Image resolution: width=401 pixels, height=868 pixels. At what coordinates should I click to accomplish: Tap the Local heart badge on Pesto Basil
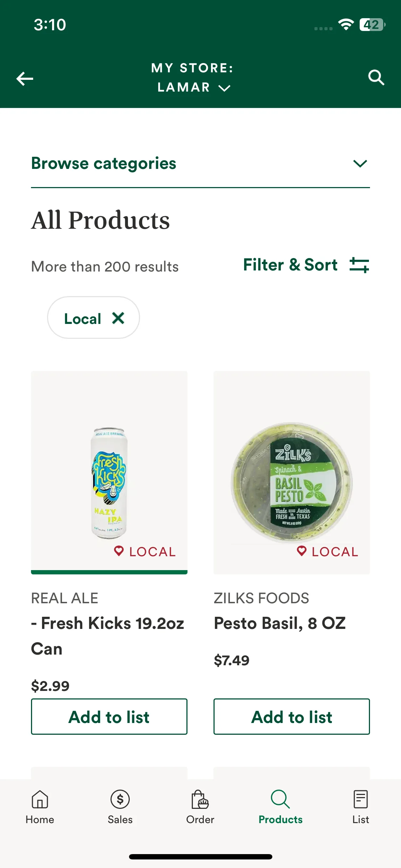[x=327, y=552]
